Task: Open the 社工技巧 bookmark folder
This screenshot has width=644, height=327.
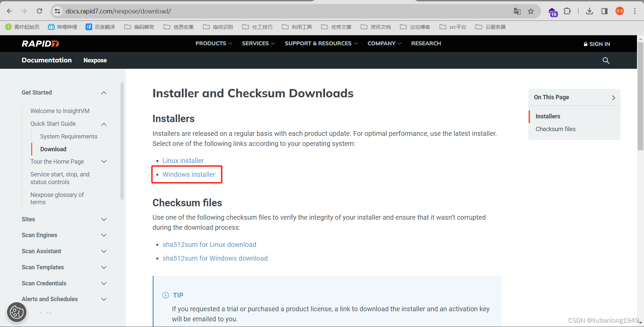Action: [x=258, y=27]
